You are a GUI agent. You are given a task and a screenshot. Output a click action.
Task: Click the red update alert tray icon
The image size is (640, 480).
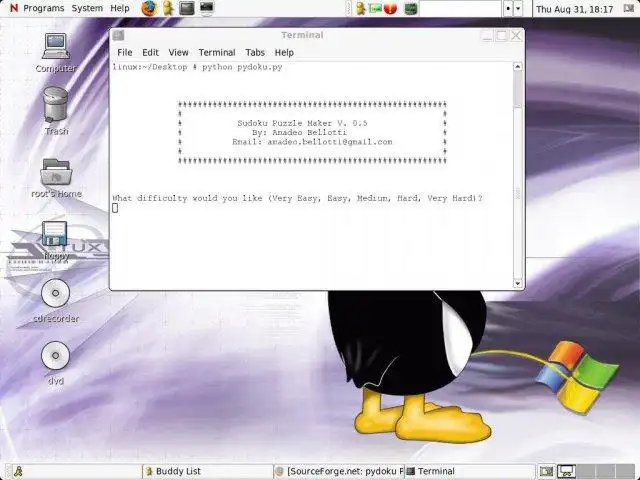pos(390,9)
